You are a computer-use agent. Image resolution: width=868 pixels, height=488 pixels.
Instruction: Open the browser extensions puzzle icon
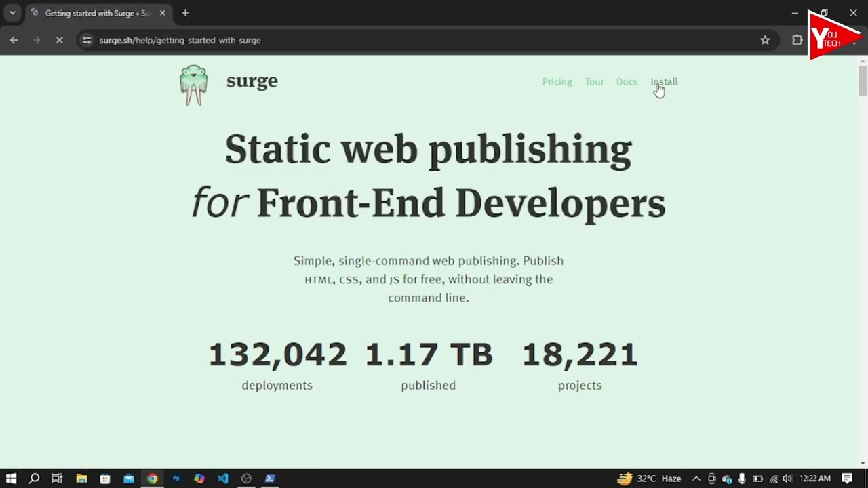[x=797, y=40]
